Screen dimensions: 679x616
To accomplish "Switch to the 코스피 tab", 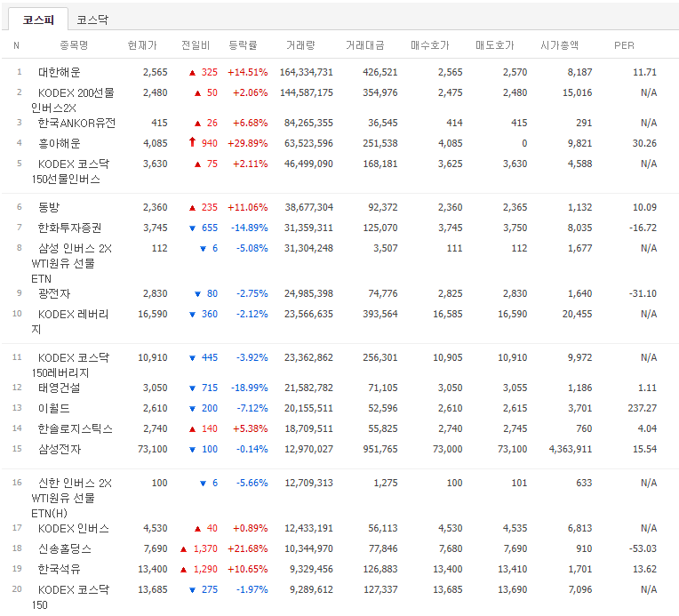I will [x=38, y=20].
